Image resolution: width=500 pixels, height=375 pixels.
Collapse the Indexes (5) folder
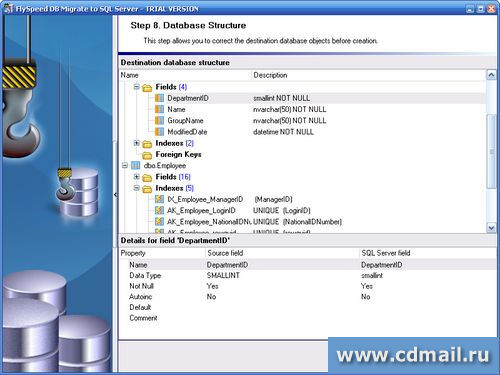point(136,188)
